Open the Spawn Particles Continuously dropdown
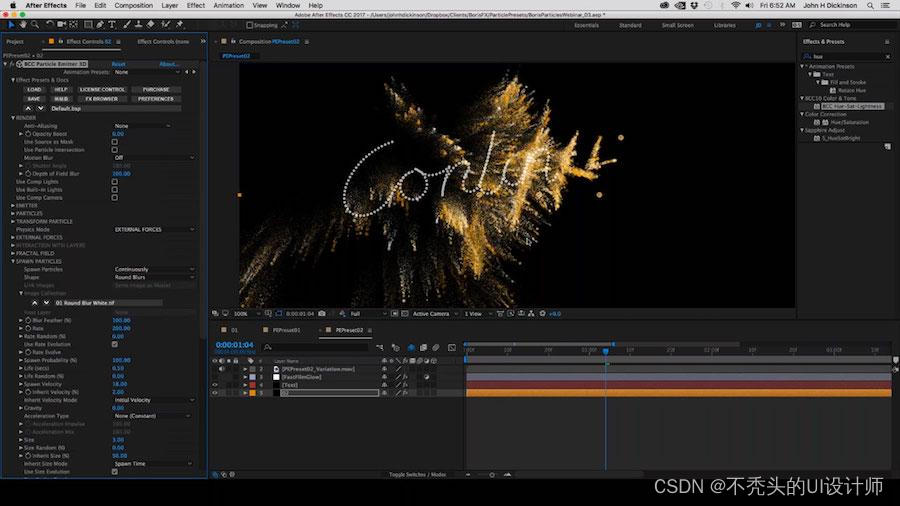 (154, 269)
